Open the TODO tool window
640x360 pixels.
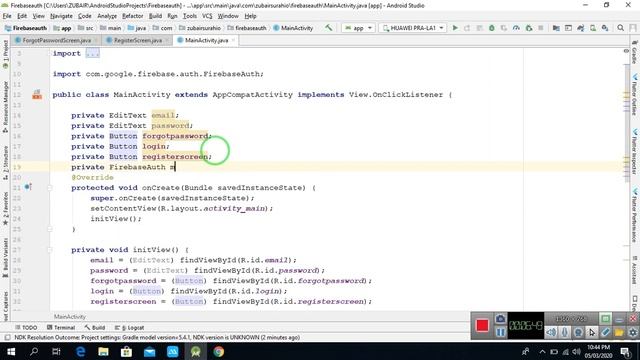pos(26,327)
